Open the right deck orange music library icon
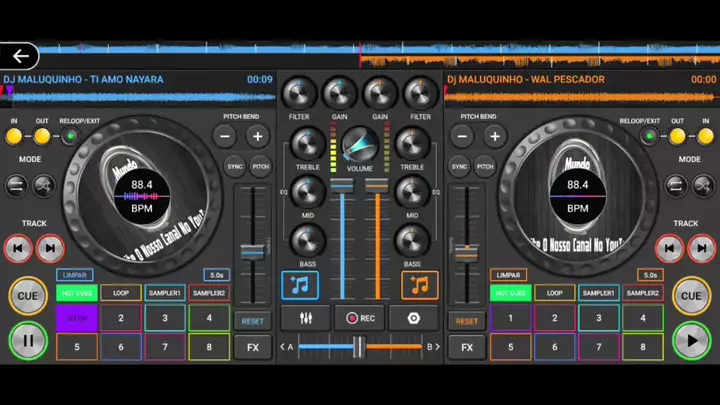Image resolution: width=720 pixels, height=405 pixels. point(420,285)
